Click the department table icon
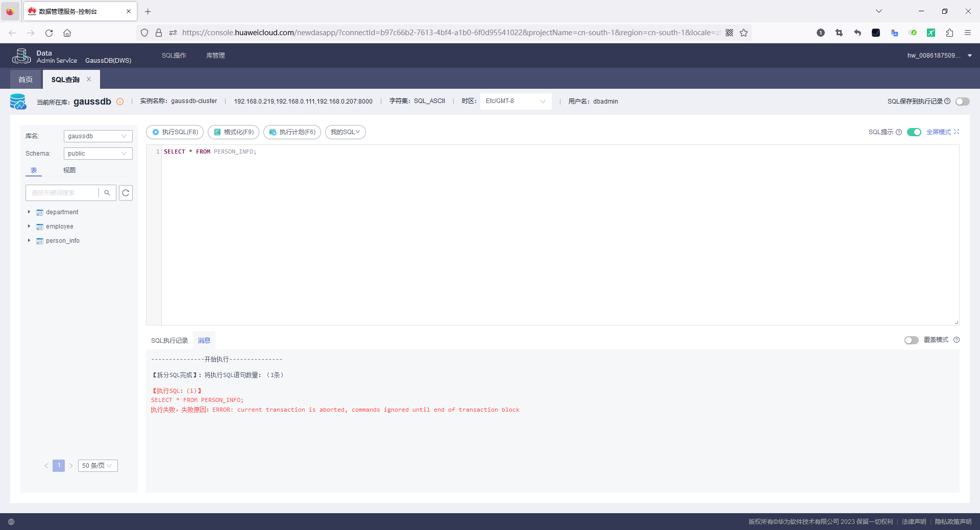The height and width of the screenshot is (530, 980). tap(40, 213)
